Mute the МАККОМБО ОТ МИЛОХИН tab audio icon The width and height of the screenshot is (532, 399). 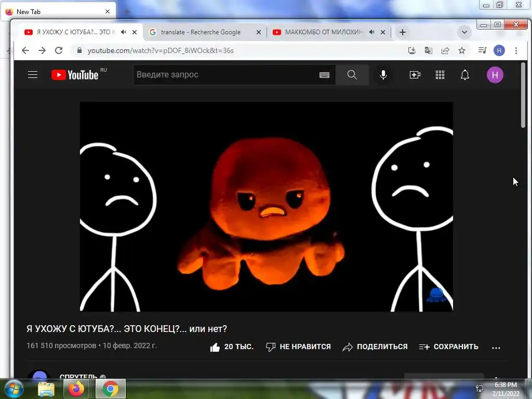pos(372,32)
